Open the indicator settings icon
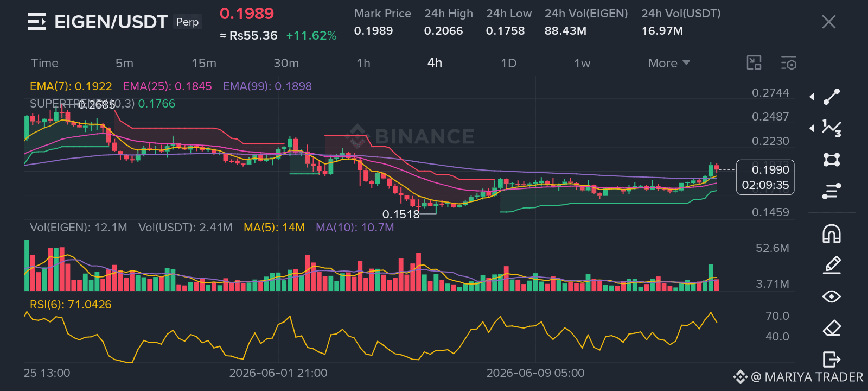This screenshot has width=868, height=391. coord(789,63)
